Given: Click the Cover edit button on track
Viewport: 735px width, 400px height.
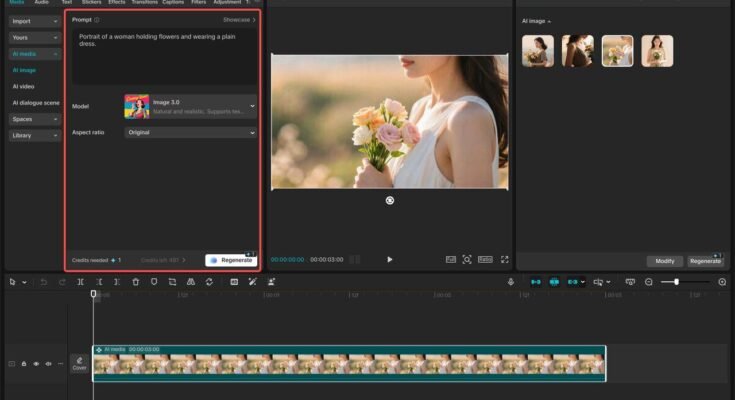Looking at the screenshot, I should click(80, 363).
